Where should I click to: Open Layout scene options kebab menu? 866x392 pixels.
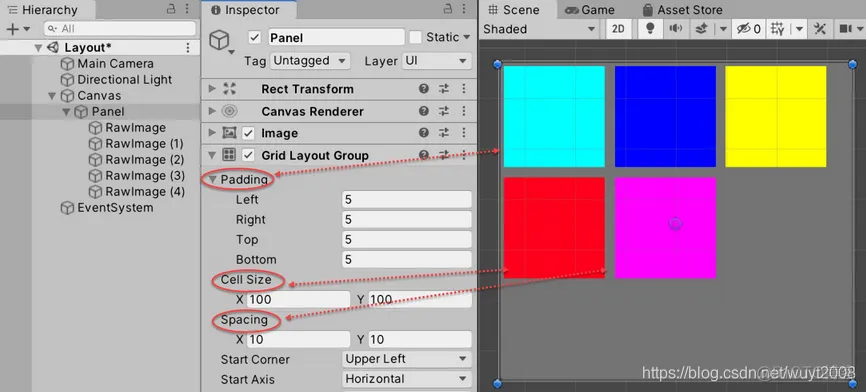coord(188,47)
